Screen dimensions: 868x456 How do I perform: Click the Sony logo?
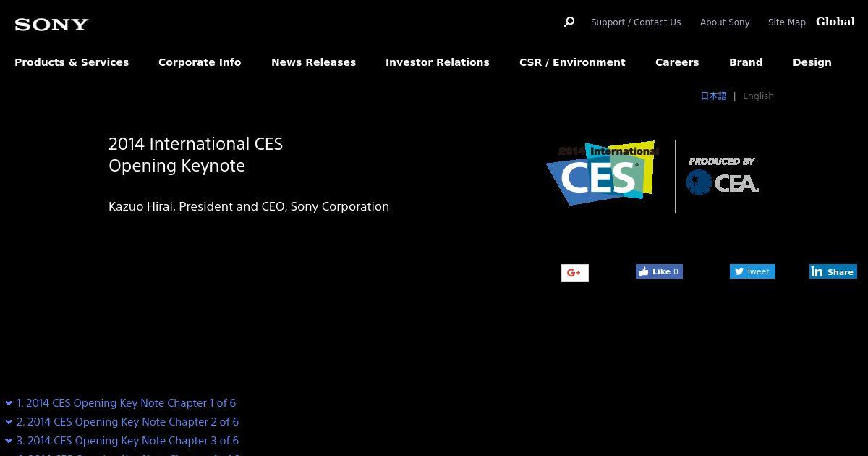coord(51,25)
